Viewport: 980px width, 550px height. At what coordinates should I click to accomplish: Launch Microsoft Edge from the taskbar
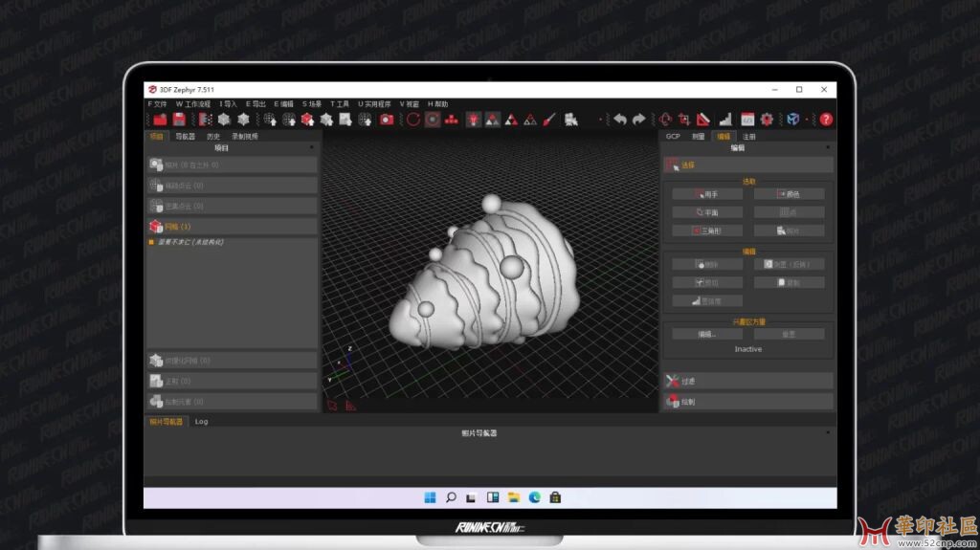(534, 497)
